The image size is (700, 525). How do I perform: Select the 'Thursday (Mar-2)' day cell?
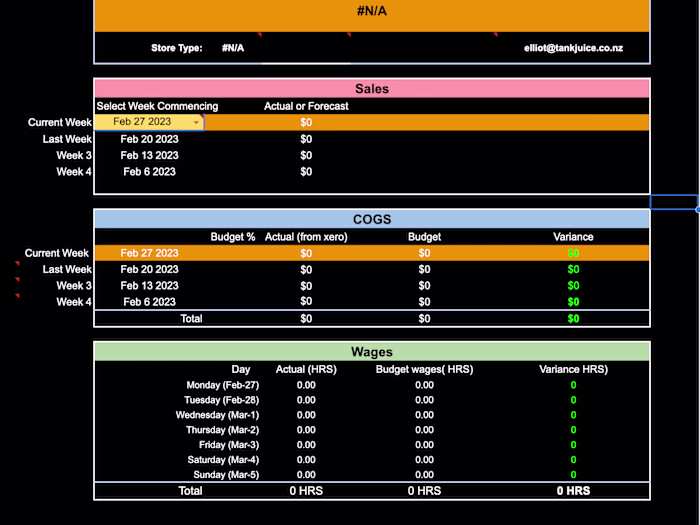click(x=223, y=430)
